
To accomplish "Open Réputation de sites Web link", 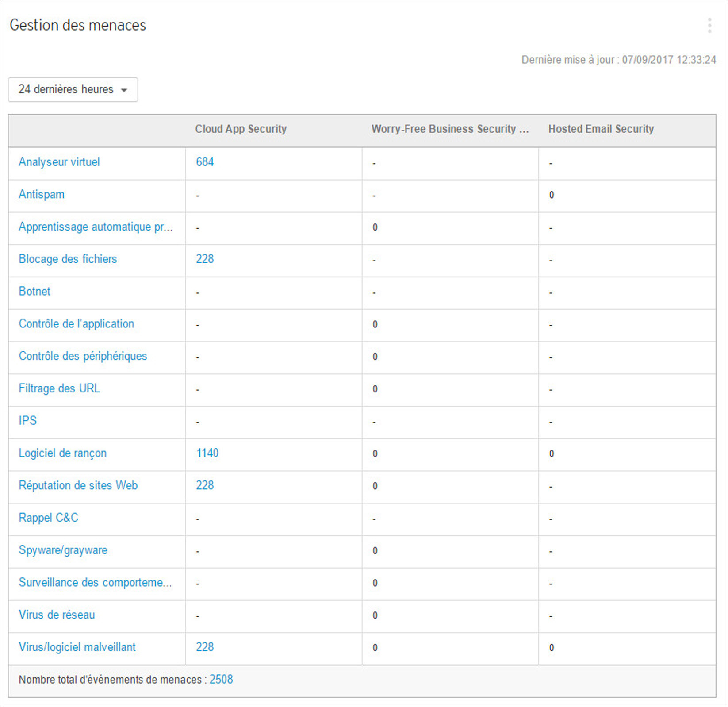I will [78, 485].
